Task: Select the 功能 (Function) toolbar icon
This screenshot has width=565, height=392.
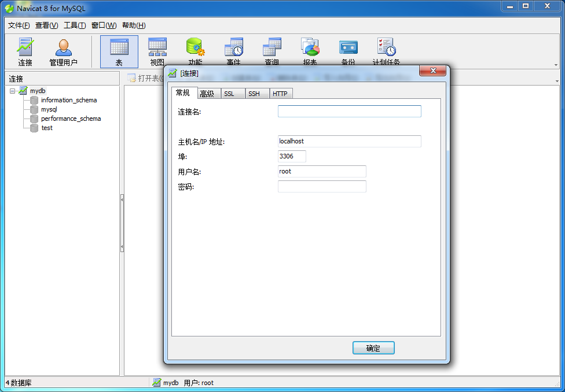Action: 195,52
